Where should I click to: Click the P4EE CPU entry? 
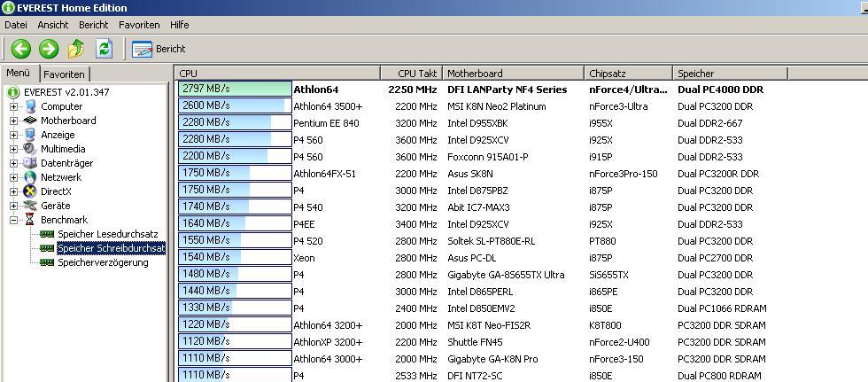[305, 224]
